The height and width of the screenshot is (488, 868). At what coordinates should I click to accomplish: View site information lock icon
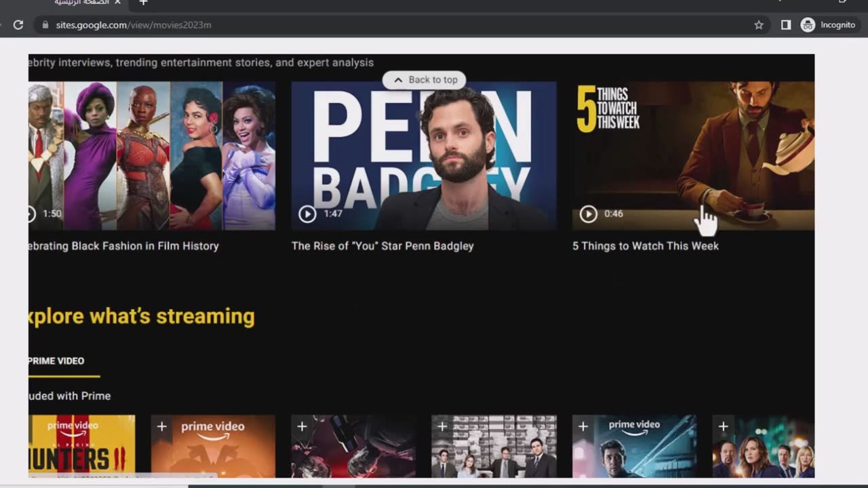point(45,25)
